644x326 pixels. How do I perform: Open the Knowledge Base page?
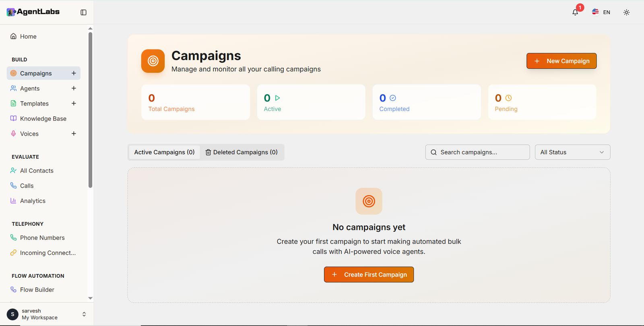43,118
